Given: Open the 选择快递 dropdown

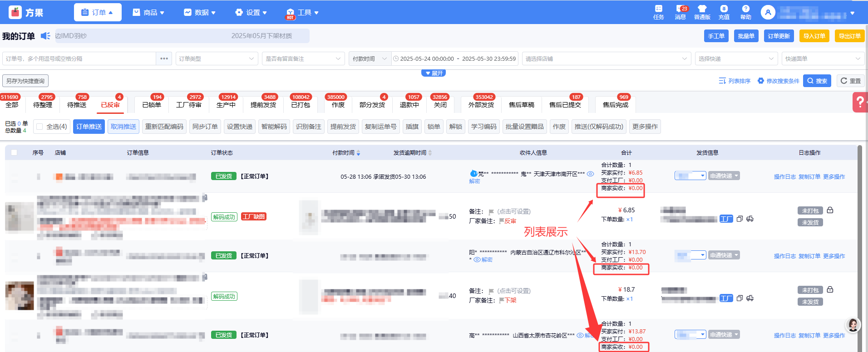Looking at the screenshot, I should (736, 59).
